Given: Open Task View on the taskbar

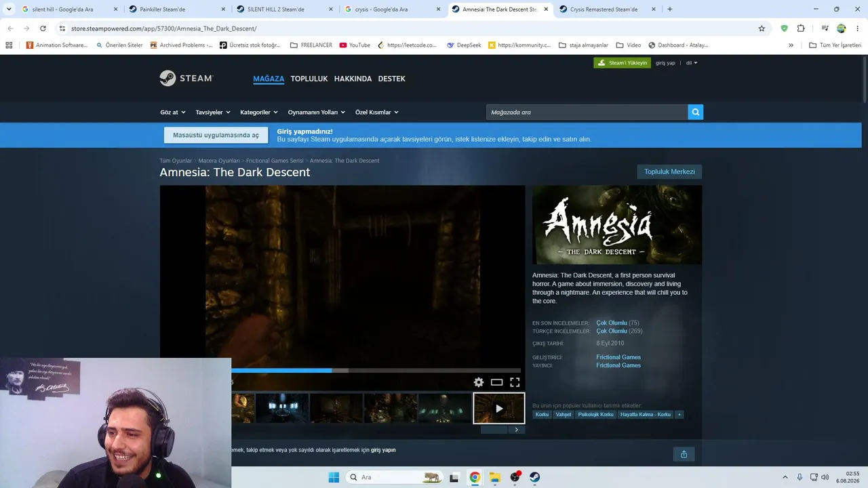Looking at the screenshot, I should (454, 477).
